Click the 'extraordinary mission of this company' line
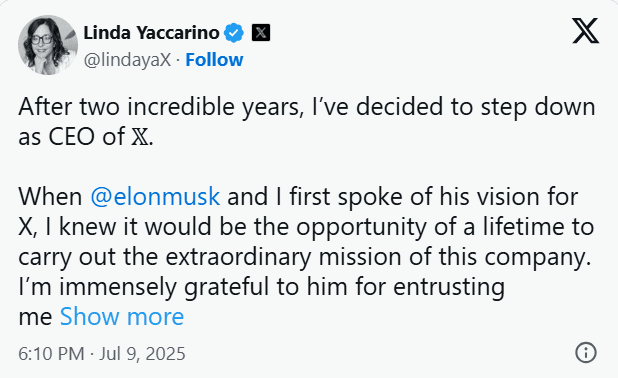 click(378, 257)
